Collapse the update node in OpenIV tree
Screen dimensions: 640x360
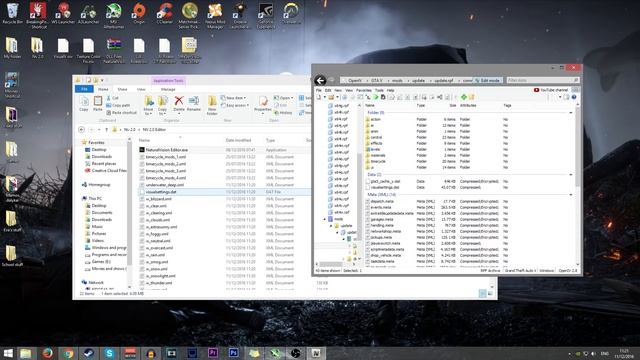tap(331, 226)
